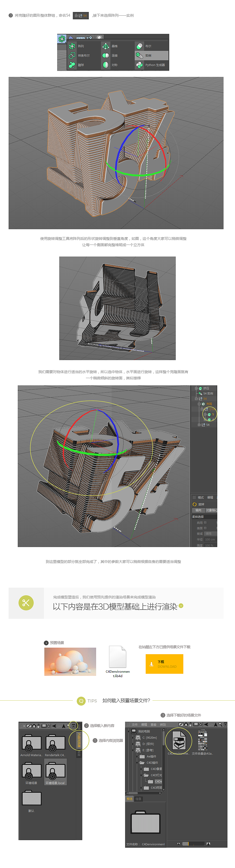Switch to the 对象轴心 tab
Screen dimensions: 235x868
click(x=211, y=511)
